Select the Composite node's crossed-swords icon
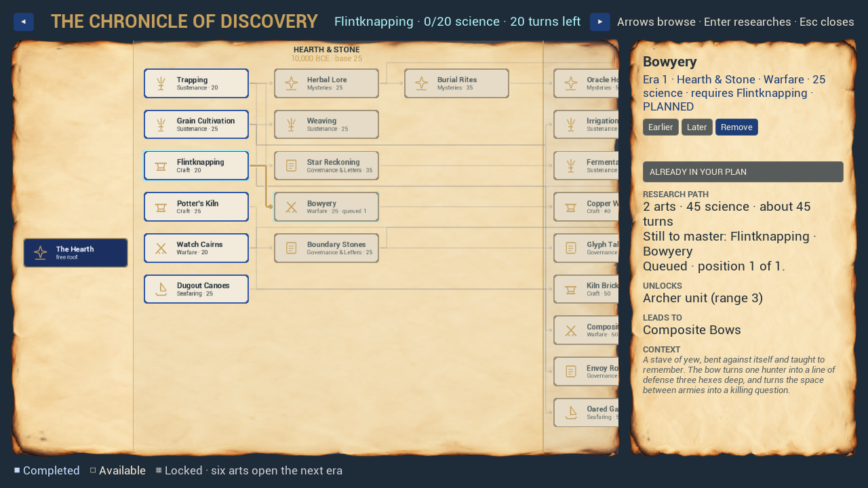The width and height of the screenshot is (868, 488). click(x=571, y=331)
